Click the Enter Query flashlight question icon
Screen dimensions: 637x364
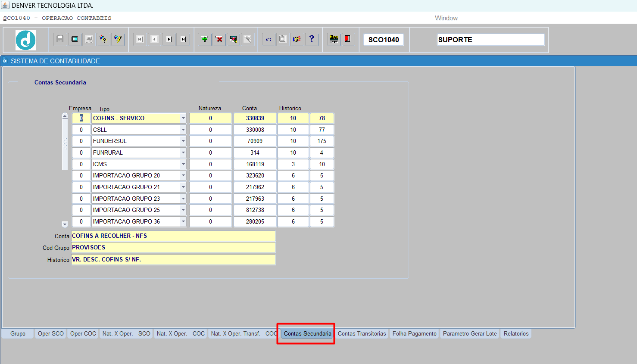pos(103,39)
